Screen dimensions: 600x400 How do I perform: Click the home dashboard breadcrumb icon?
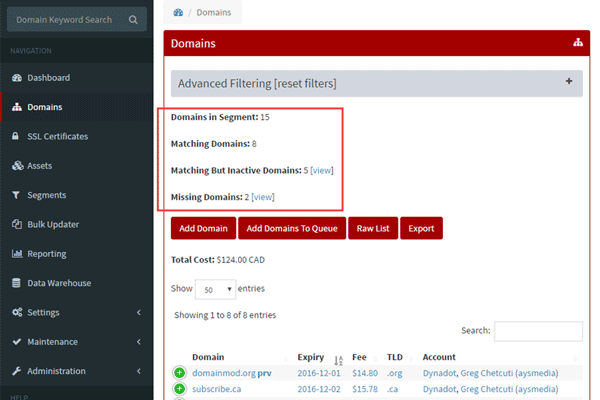point(178,12)
